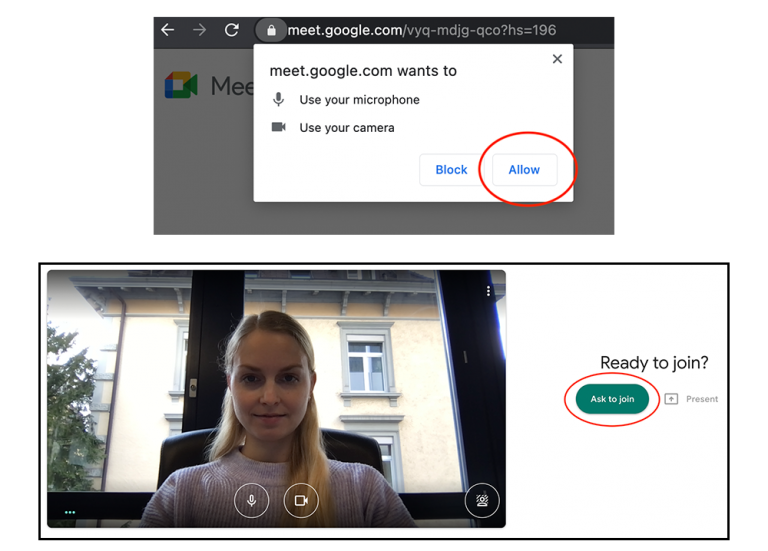Screen dimensions: 768x551
Task: Mute microphone in the video preview
Action: [x=251, y=500]
